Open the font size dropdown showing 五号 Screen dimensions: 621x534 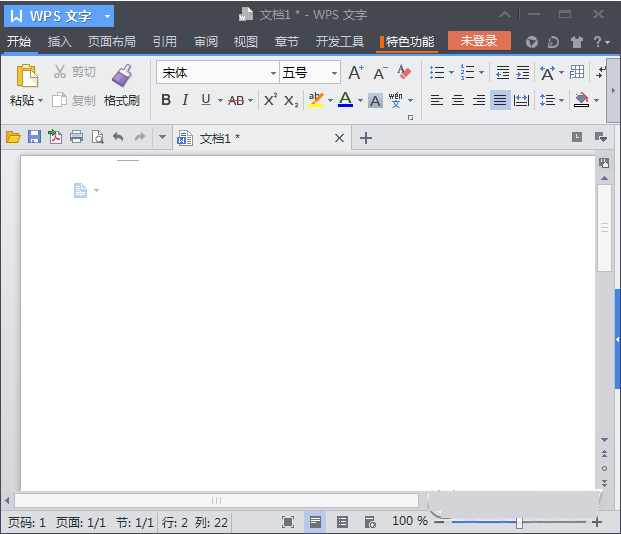point(334,73)
